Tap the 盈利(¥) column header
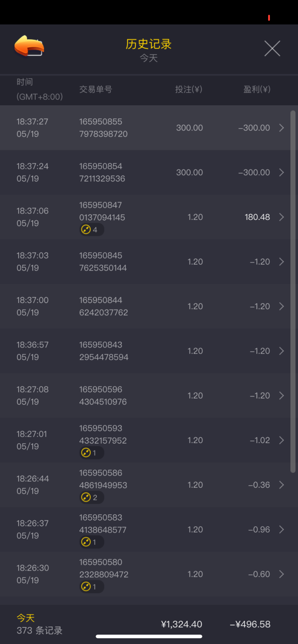Viewport: 298px width, 644px height. pos(257,89)
